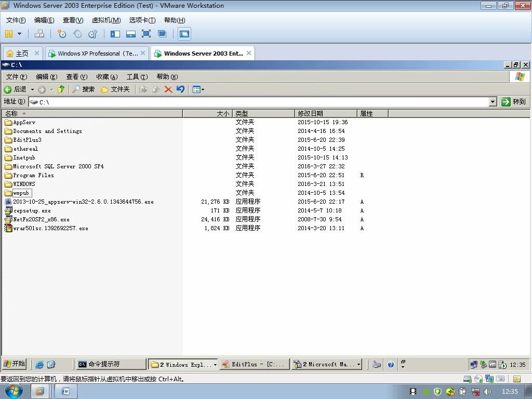Click the 后退 back button
This screenshot has height=399, width=532.
pos(15,89)
